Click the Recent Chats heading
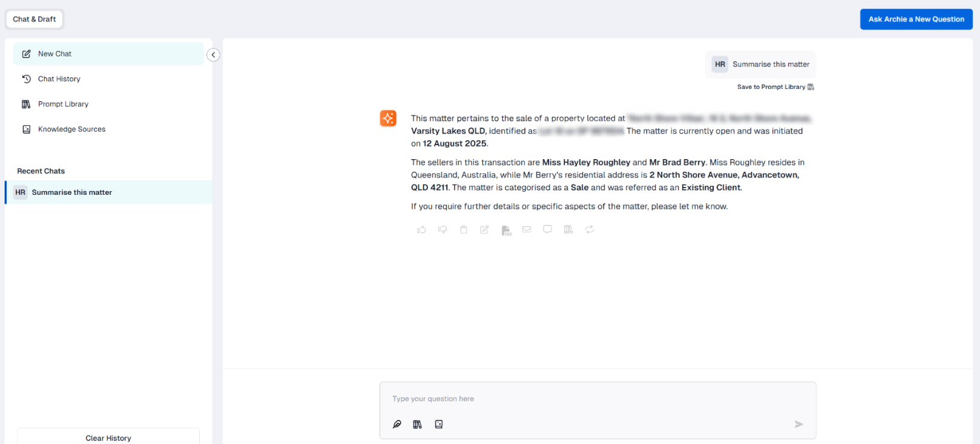Screen dimensions: 980x444 click(x=41, y=171)
